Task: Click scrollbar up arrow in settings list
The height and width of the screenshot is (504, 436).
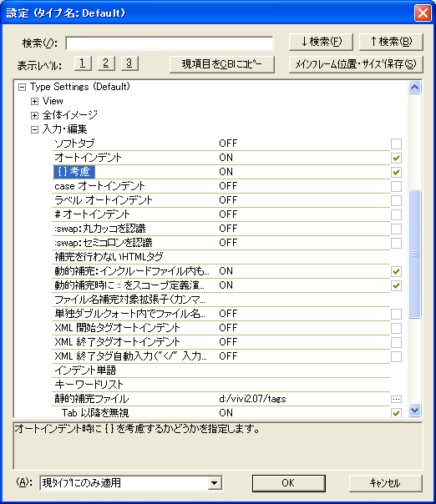Action: 415,87
